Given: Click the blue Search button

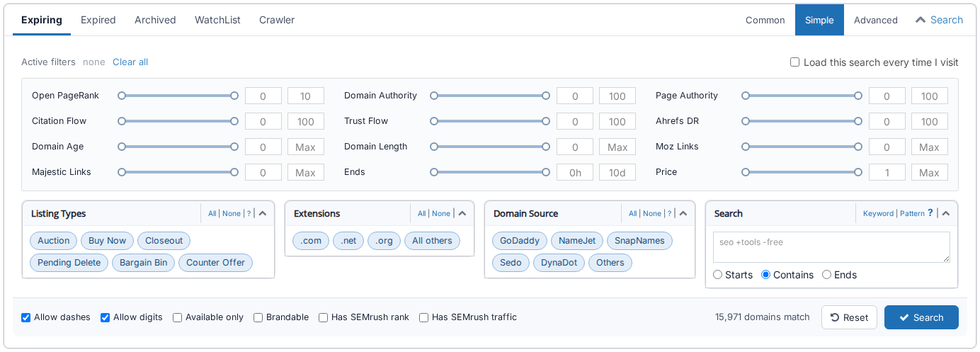Looking at the screenshot, I should tap(921, 317).
